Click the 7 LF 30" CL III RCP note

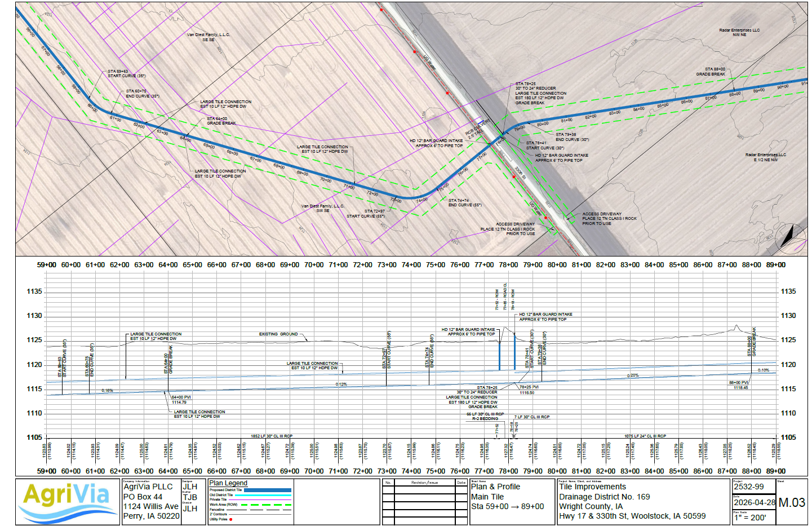[531, 417]
